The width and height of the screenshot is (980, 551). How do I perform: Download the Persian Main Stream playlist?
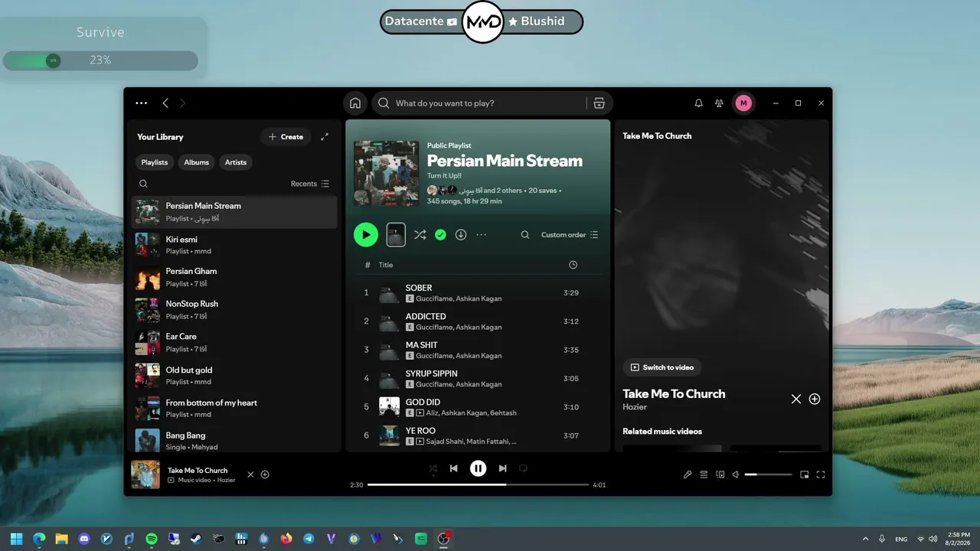click(x=461, y=235)
